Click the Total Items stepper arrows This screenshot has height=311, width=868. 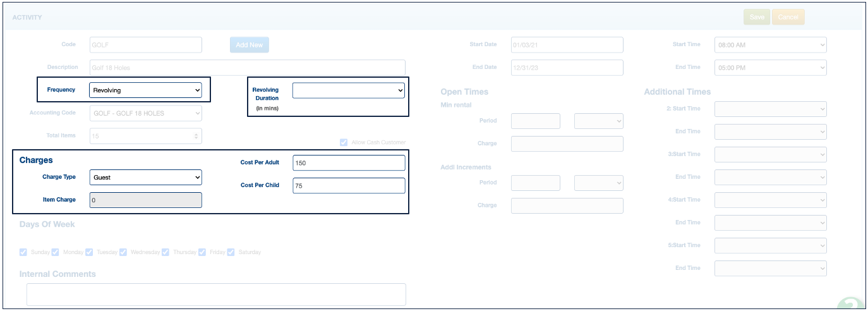click(196, 136)
